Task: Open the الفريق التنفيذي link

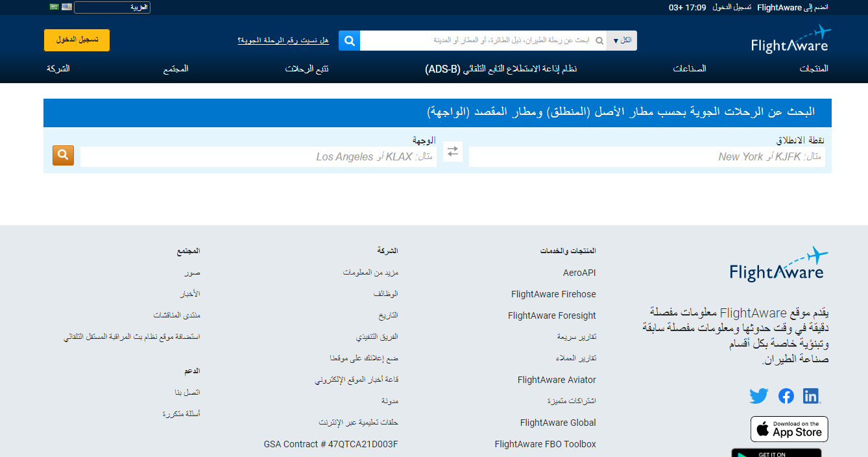Action: pyautogui.click(x=377, y=337)
